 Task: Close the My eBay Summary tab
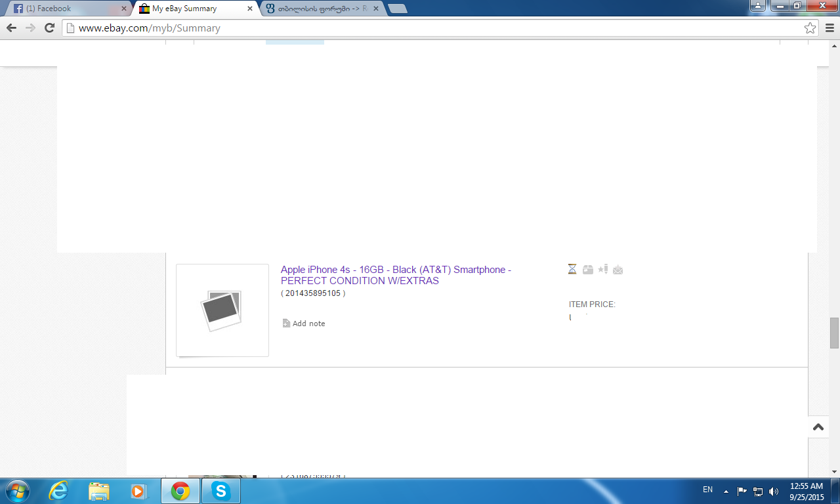(x=249, y=9)
